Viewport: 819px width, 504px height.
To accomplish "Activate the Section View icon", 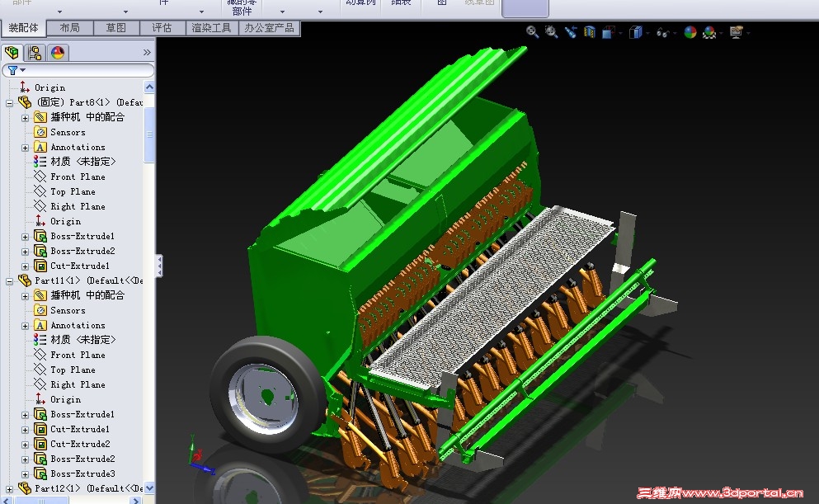I will [x=589, y=32].
